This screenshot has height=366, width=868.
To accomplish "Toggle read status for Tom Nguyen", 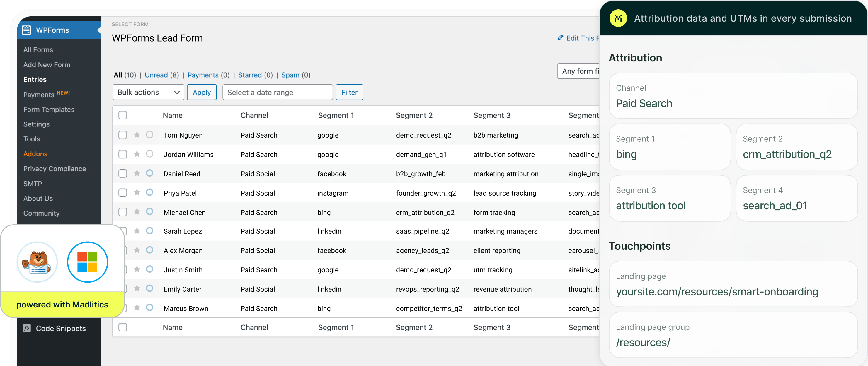I will (x=150, y=135).
